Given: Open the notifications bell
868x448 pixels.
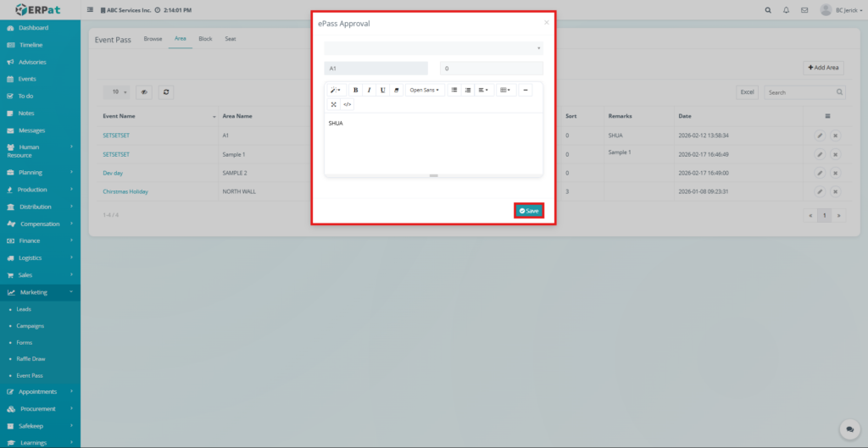Looking at the screenshot, I should click(786, 10).
